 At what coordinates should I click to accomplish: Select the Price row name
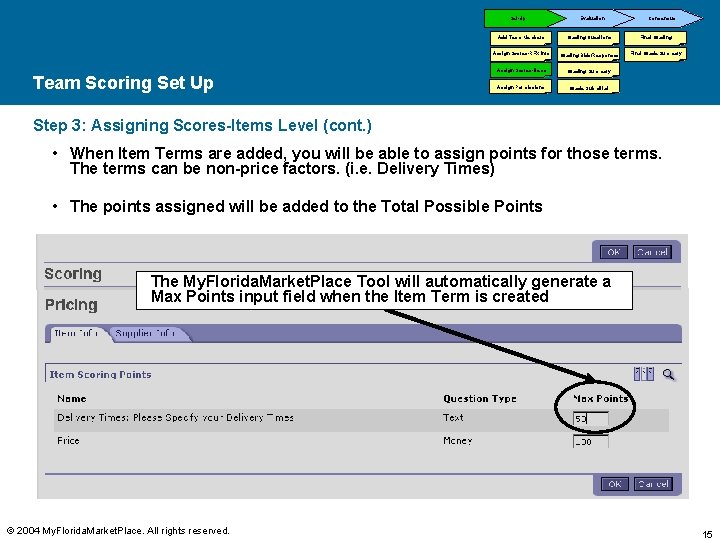pos(68,441)
